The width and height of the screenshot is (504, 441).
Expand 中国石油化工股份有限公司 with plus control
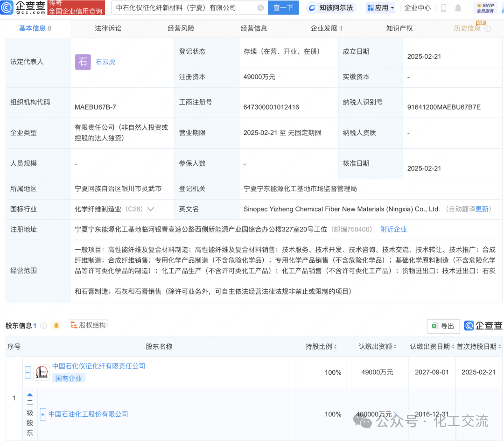tap(42, 414)
